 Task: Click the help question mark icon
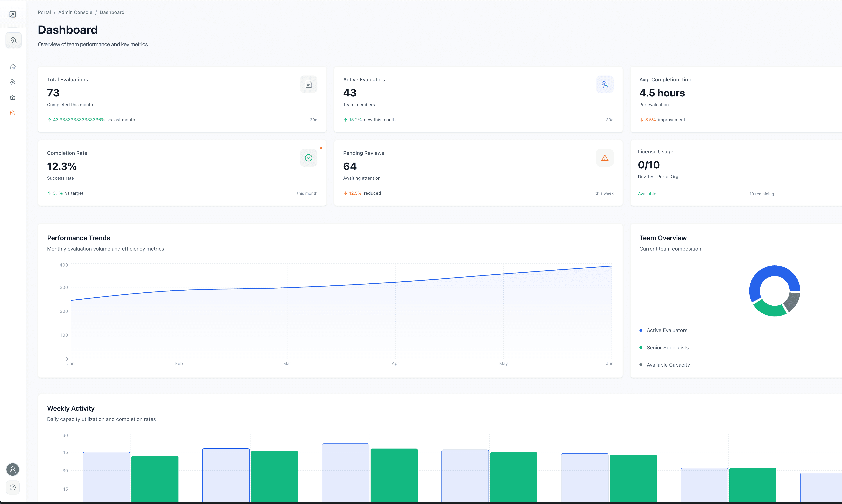(x=12, y=487)
